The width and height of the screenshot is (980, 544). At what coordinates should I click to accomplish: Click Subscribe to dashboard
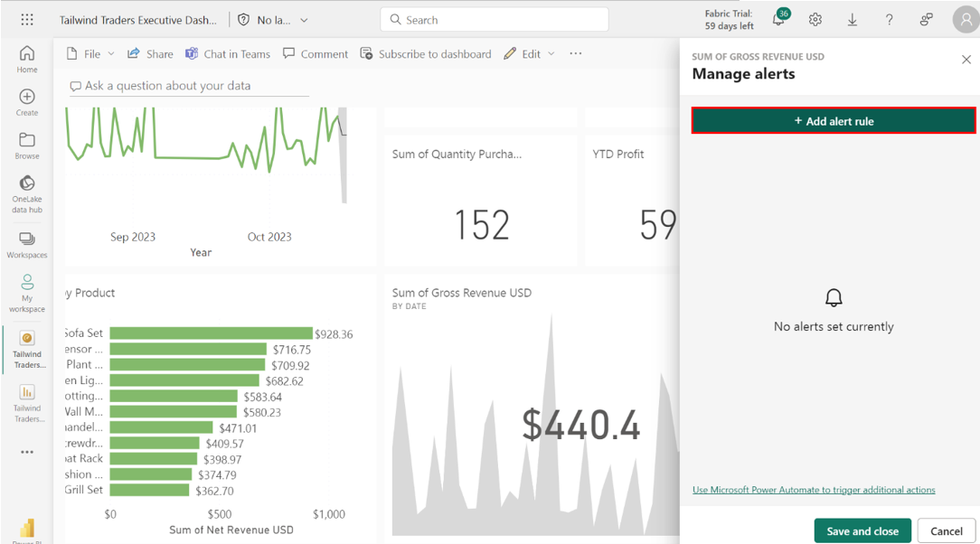[x=426, y=54]
